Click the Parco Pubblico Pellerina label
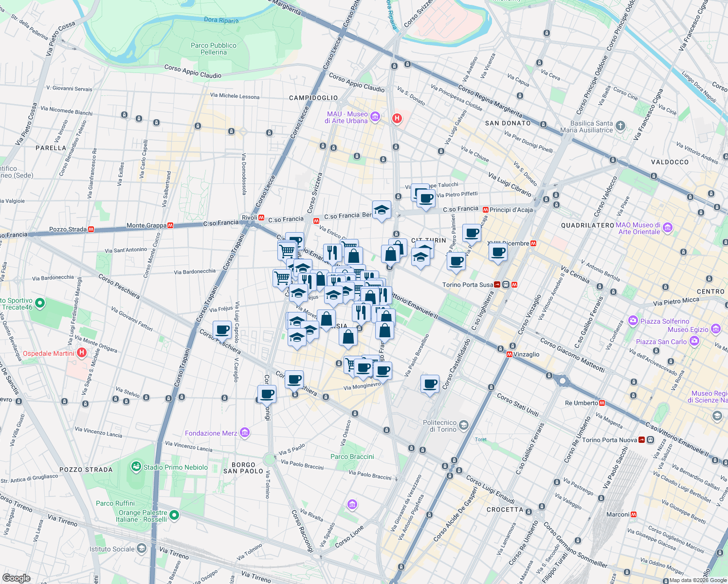Image resolution: width=728 pixels, height=584 pixels. pos(214,49)
